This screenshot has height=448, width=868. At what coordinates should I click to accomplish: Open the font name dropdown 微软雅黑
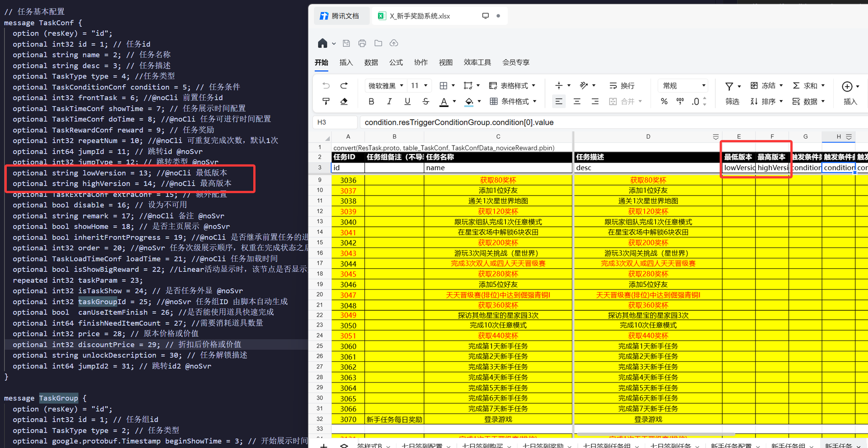(386, 86)
